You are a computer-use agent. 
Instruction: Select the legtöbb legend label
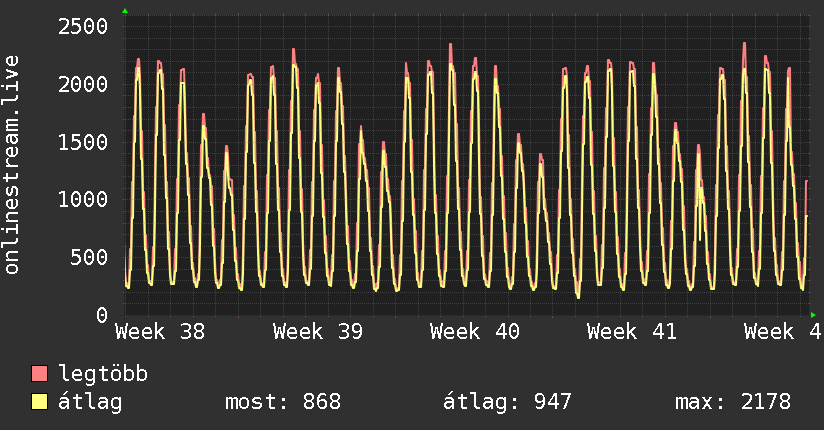point(103,373)
